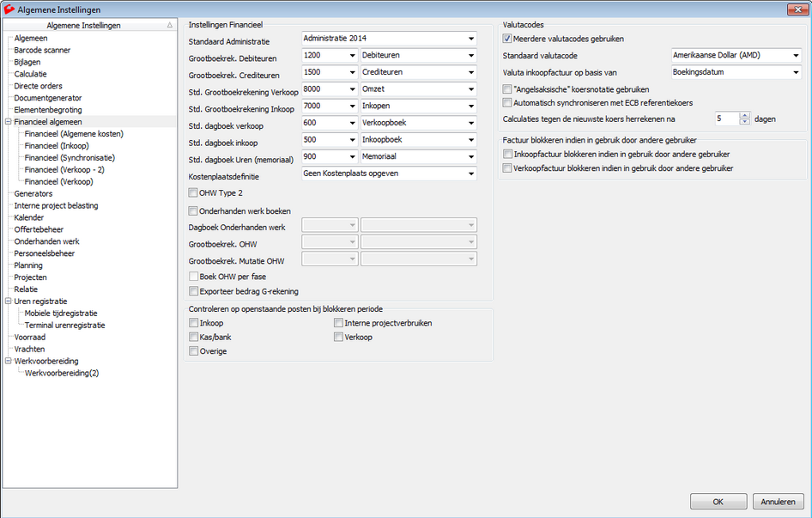Screen dimensions: 812x518
Task: Tick Interne projectverbruiken checkbox
Action: coord(339,323)
